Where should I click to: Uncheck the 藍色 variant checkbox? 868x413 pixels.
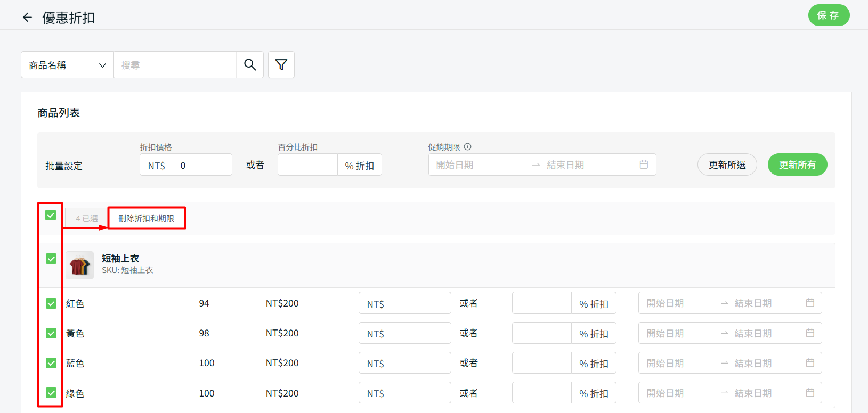[51, 363]
